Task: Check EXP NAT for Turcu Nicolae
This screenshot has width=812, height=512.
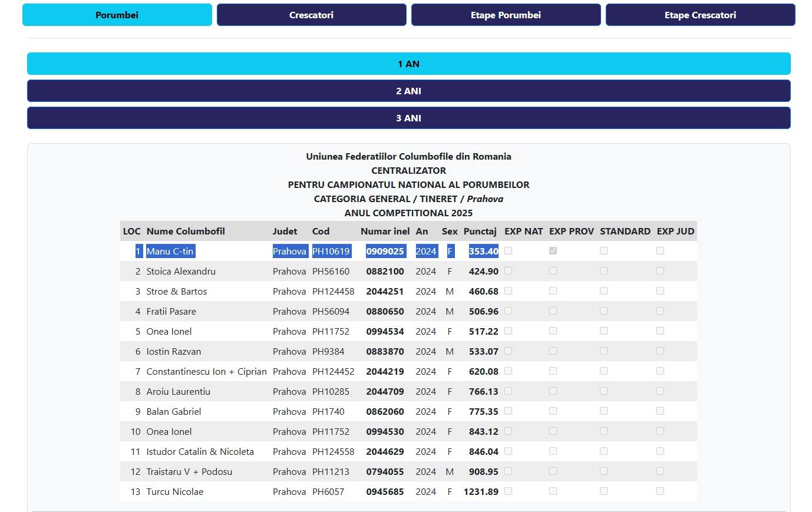Action: point(508,491)
